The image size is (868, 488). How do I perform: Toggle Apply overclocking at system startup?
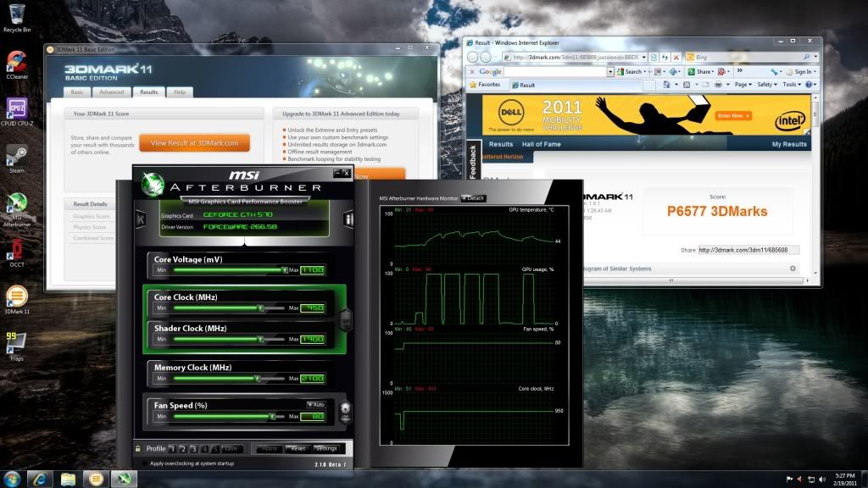[145, 463]
